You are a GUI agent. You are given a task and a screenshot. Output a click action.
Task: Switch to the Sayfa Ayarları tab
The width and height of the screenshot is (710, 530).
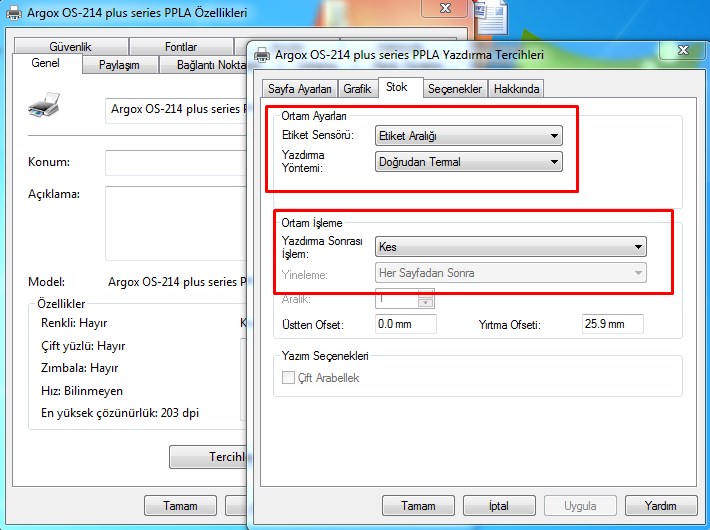[x=299, y=89]
